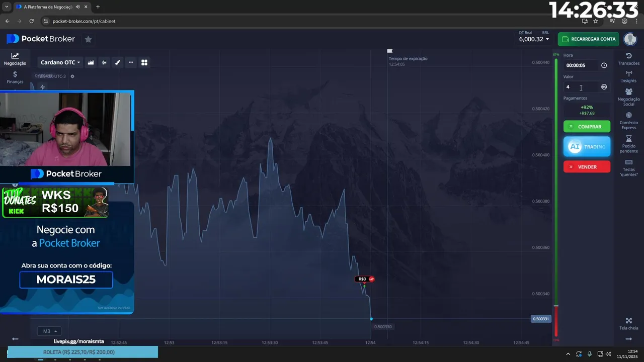Click the taskbar volume icon
The image size is (644, 362).
click(609, 354)
